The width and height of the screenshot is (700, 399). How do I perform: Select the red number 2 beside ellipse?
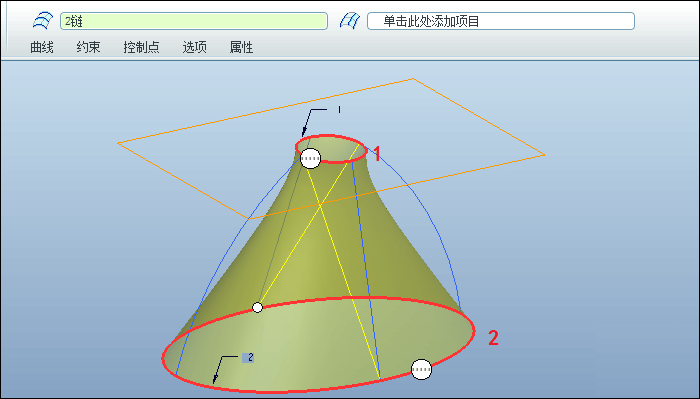493,338
